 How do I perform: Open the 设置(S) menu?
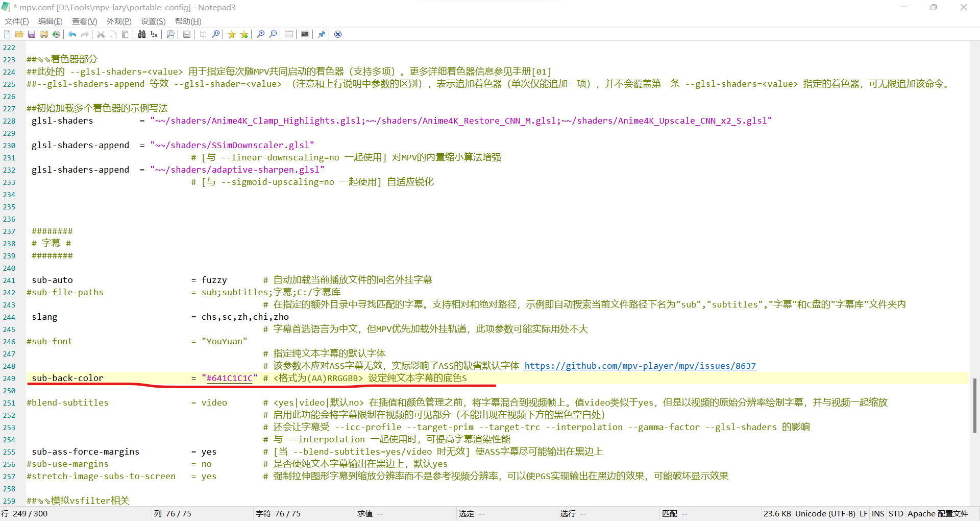coord(153,21)
